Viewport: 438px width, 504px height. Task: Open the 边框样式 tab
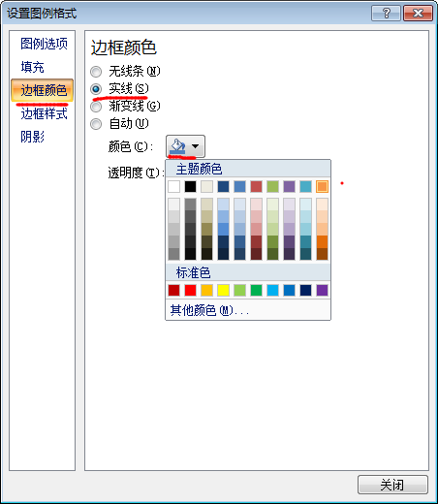(x=44, y=113)
